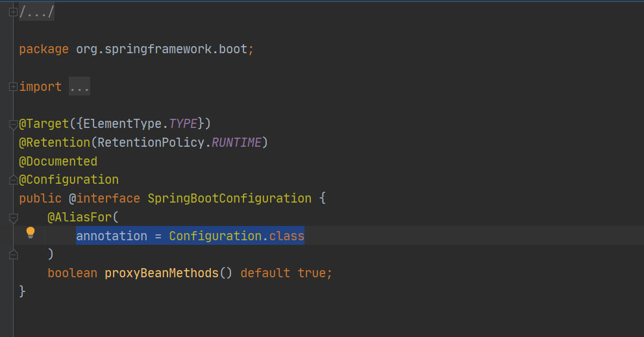Screen dimensions: 644x337
Task: Collapse annotations at the @Target line
Action: [x=13, y=124]
